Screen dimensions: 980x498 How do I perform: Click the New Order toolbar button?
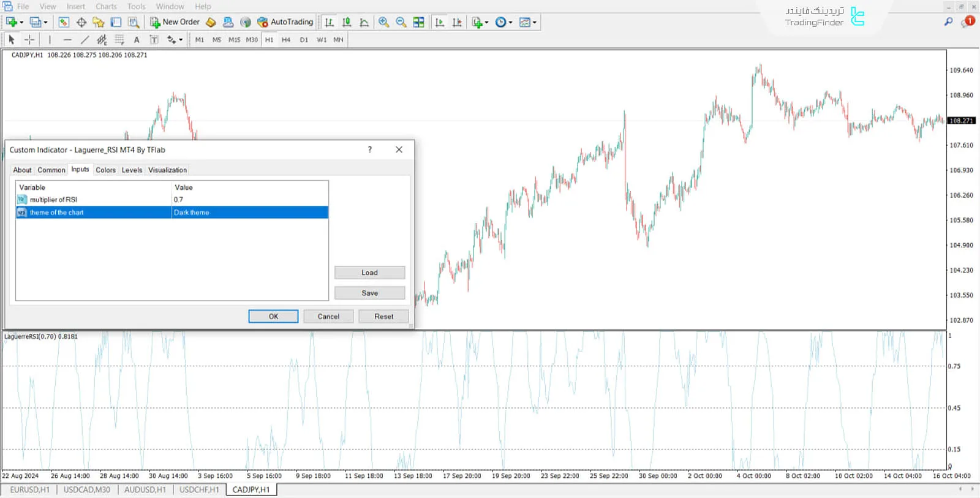tap(175, 22)
